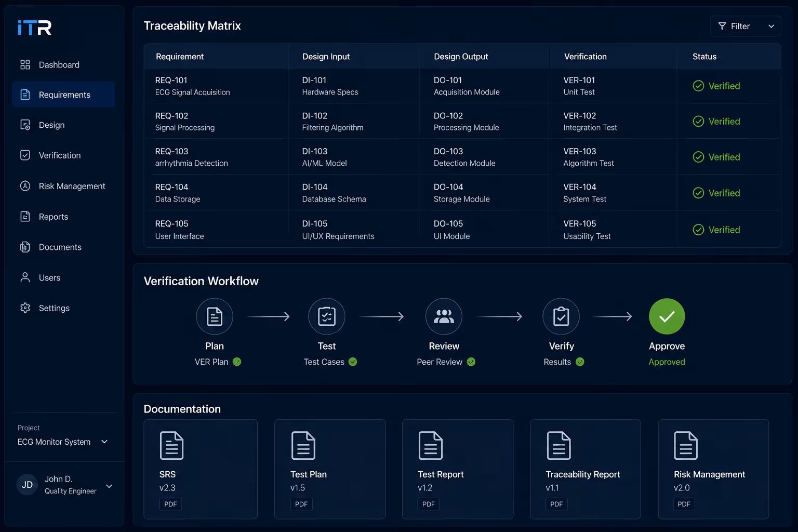Viewport: 798px width, 532px height.
Task: Open Documents in the sidebar
Action: tap(63, 247)
